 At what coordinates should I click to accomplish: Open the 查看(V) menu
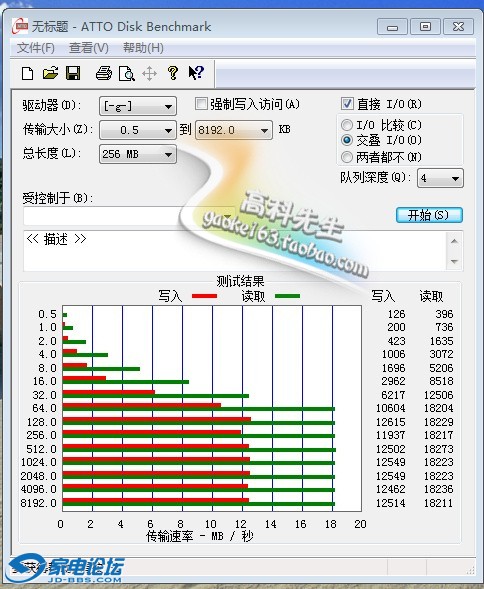[x=89, y=48]
